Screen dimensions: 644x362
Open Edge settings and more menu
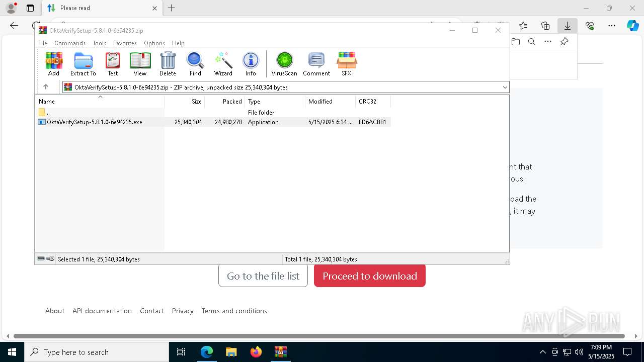pos(612,26)
